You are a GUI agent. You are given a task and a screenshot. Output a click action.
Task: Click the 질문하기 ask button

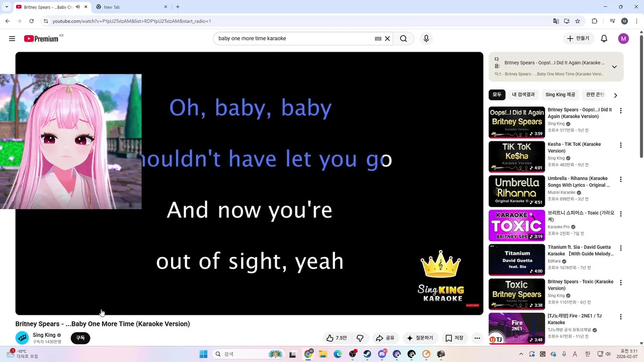click(420, 338)
